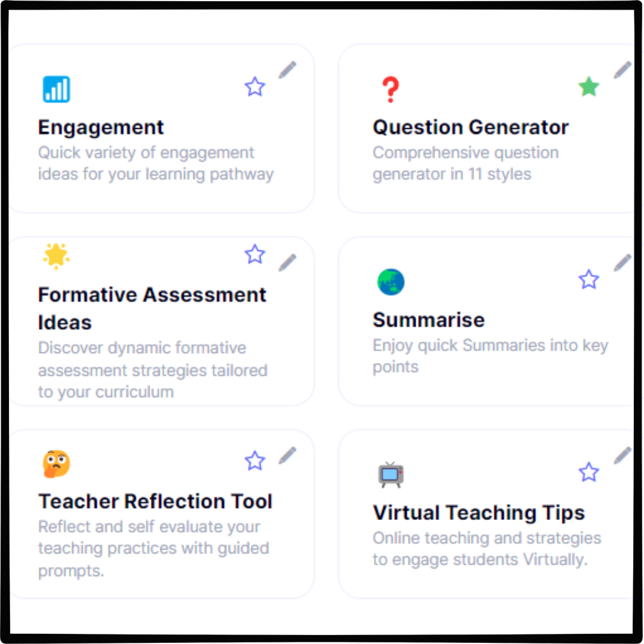This screenshot has height=644, width=644.
Task: Click the pencil icon on Teacher Reflection Tool
Action: coord(288,454)
